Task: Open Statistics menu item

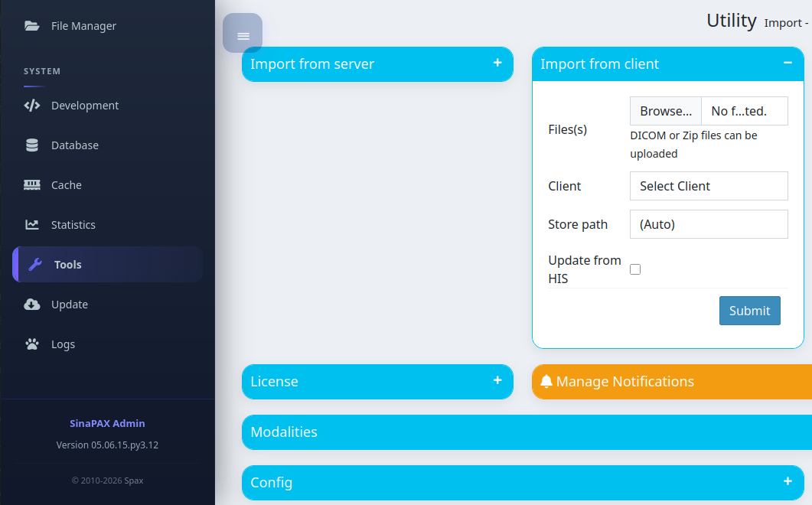Action: click(x=108, y=225)
